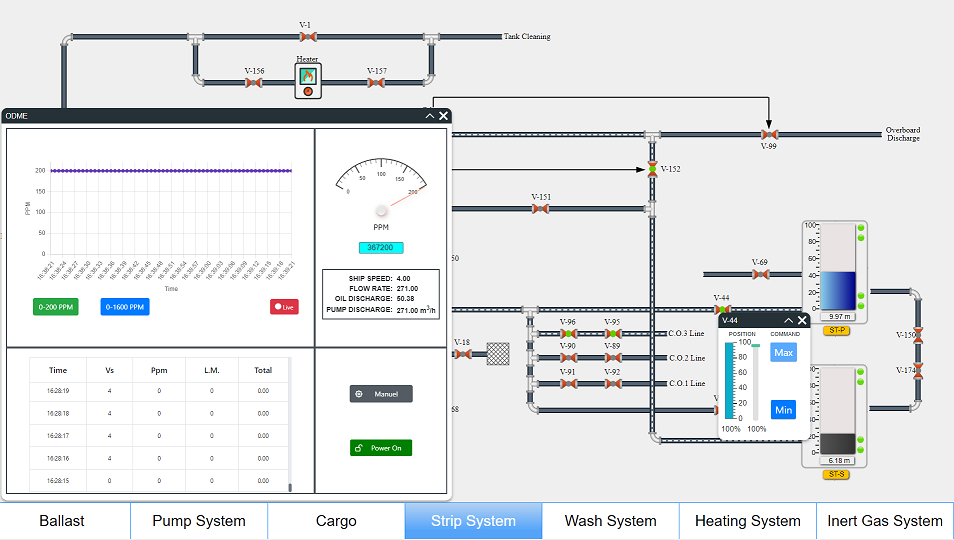The image size is (954, 540).
Task: Toggle ODME Power On button
Action: tap(381, 448)
